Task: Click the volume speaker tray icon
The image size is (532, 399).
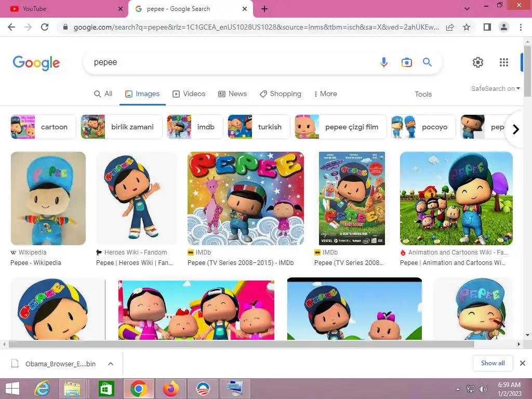Action: coord(483,389)
